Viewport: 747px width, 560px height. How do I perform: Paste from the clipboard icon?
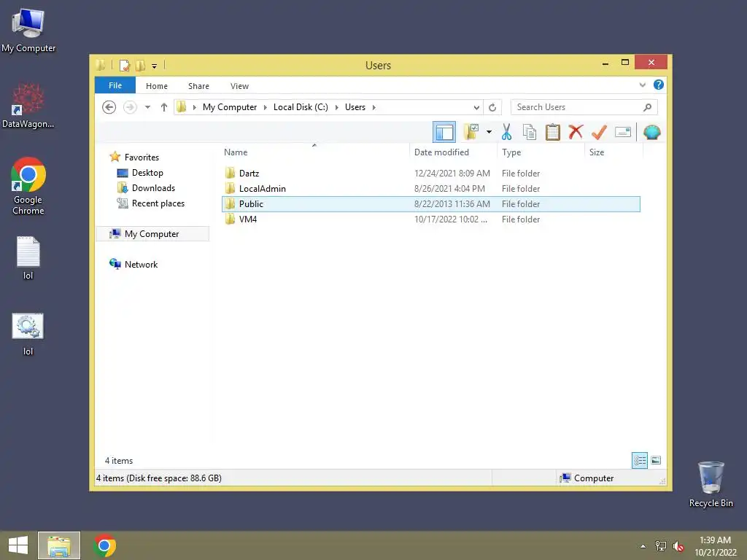552,132
